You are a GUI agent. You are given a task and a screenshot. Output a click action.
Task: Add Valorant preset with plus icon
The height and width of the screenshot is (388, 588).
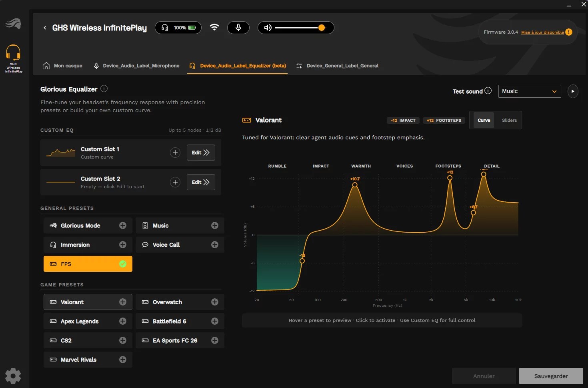click(x=123, y=302)
